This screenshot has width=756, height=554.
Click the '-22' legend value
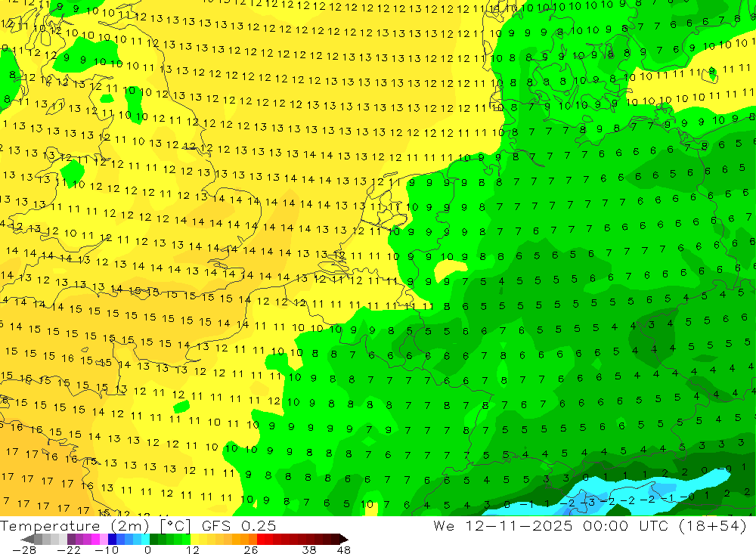tap(69, 550)
